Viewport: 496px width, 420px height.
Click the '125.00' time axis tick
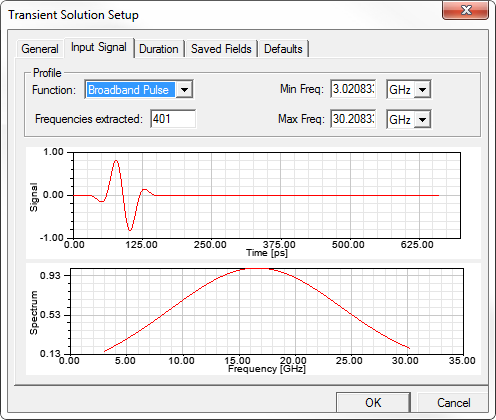[142, 245]
